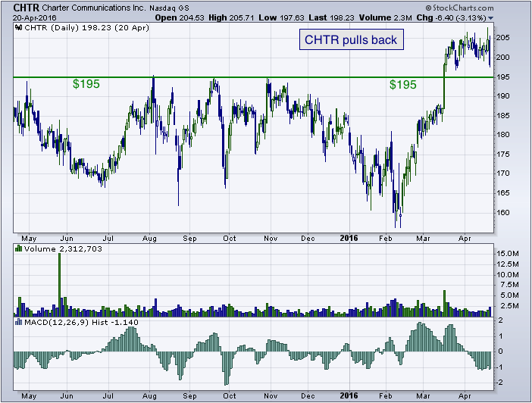The image size is (532, 403).
Task: Click the Jul label under the MACD panel
Action: [x=108, y=396]
